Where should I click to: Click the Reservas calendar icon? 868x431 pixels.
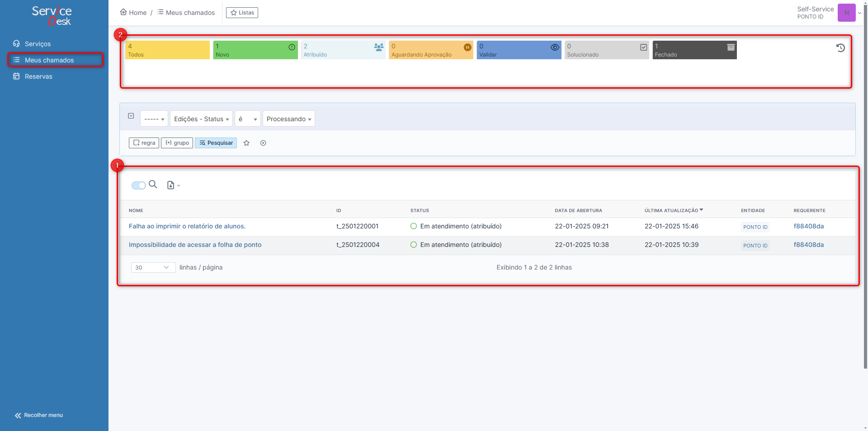pos(16,76)
